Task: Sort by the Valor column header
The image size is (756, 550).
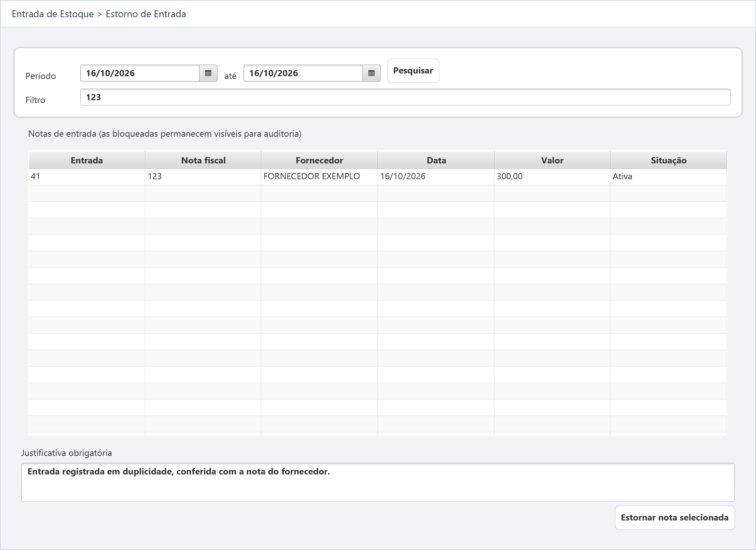Action: (552, 160)
